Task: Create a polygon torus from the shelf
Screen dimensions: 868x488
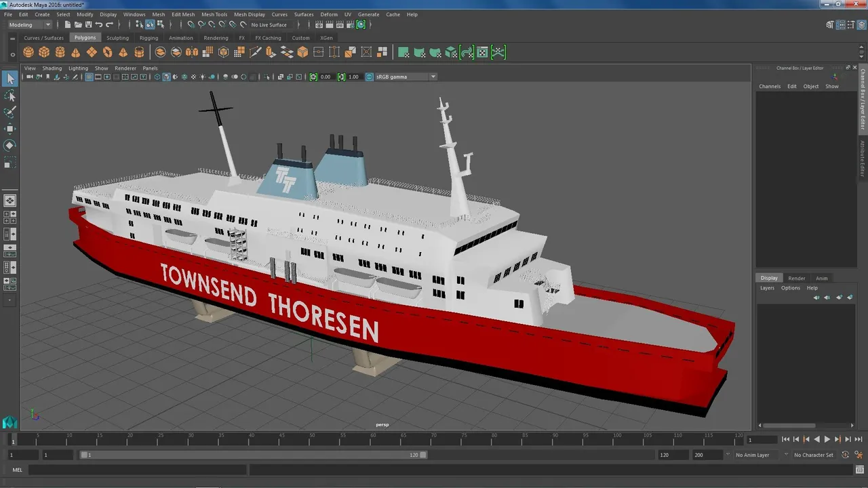Action: click(107, 52)
